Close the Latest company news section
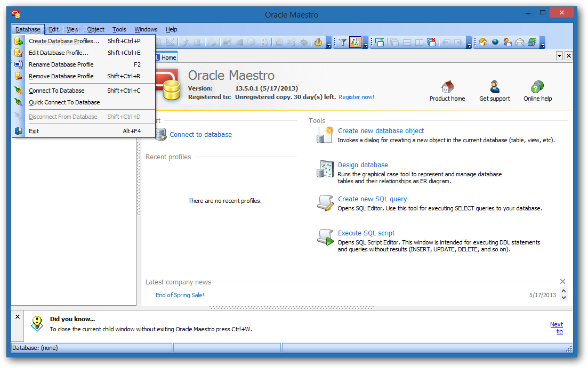The width and height of the screenshot is (588, 368). (562, 281)
